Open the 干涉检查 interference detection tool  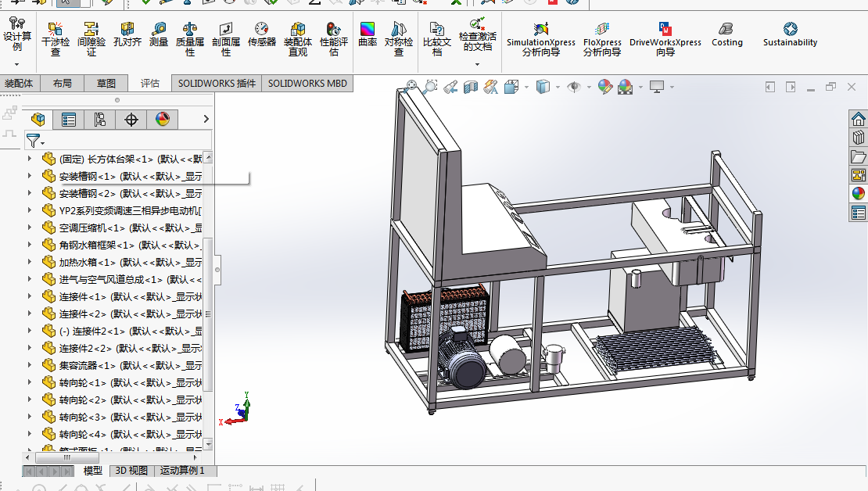(56, 39)
